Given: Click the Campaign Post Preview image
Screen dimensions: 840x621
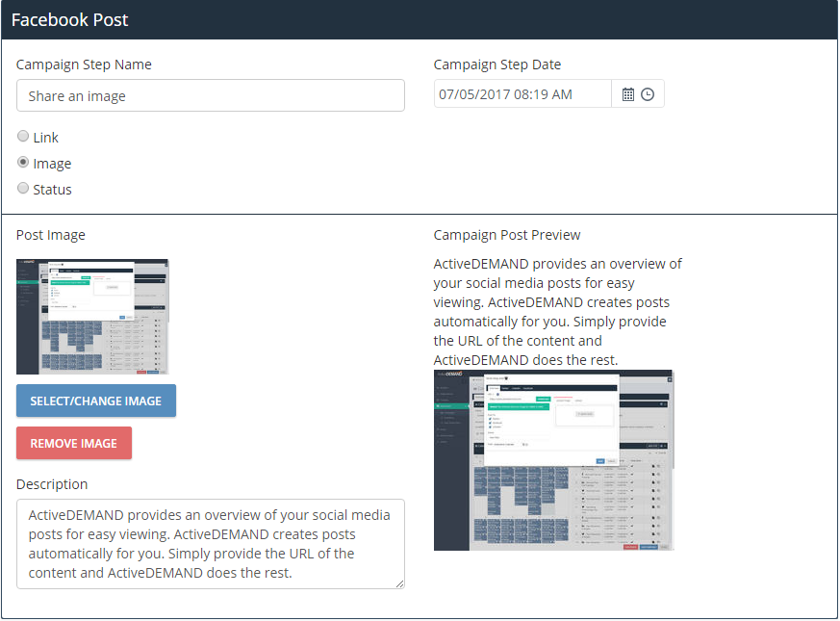Looking at the screenshot, I should point(553,460).
